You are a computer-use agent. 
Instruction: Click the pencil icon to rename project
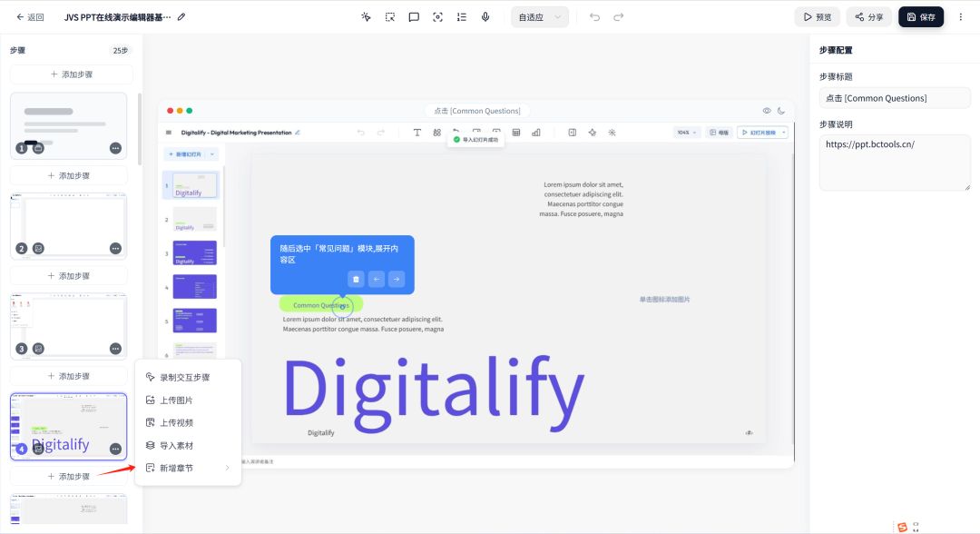coord(181,17)
